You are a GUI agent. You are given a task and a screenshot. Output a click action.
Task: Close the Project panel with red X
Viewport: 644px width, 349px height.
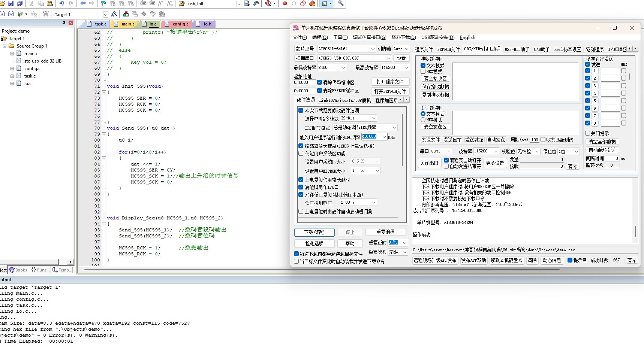tap(70, 23)
